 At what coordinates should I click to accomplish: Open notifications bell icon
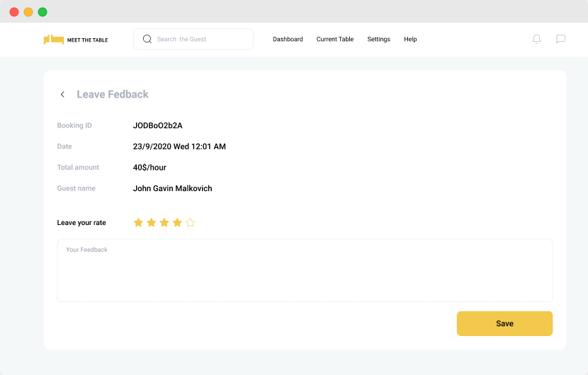click(x=536, y=39)
